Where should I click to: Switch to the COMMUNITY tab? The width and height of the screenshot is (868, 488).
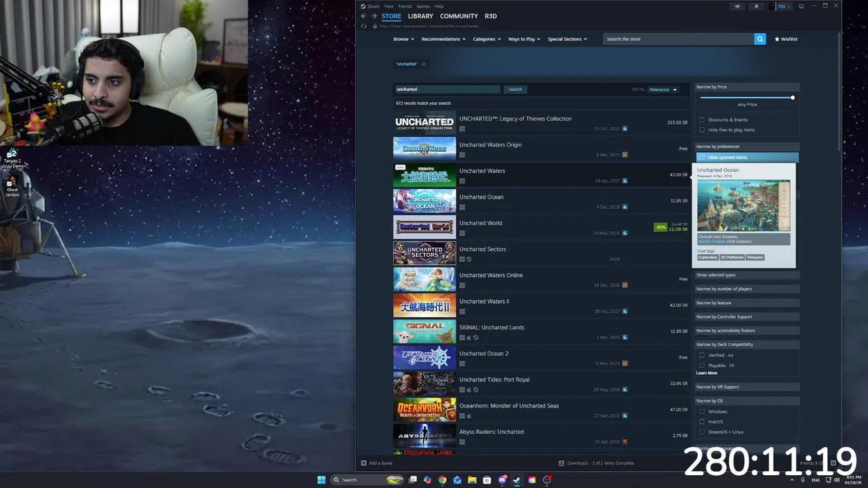point(459,16)
